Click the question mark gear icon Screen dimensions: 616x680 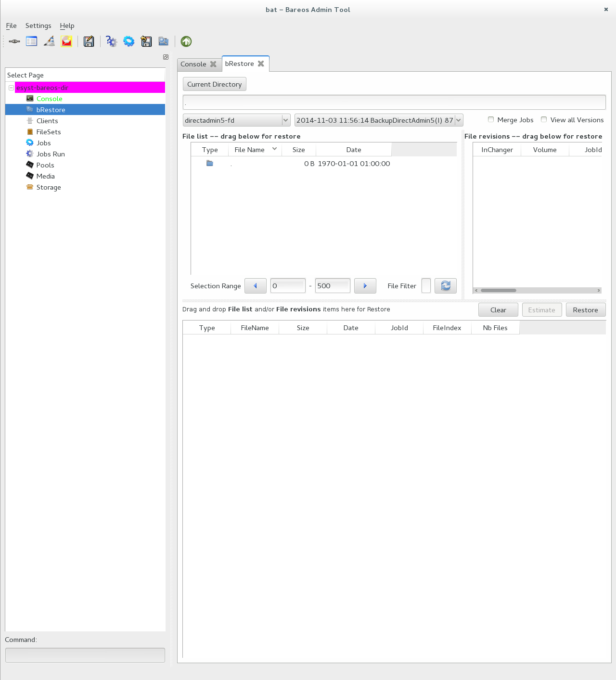[x=111, y=41]
